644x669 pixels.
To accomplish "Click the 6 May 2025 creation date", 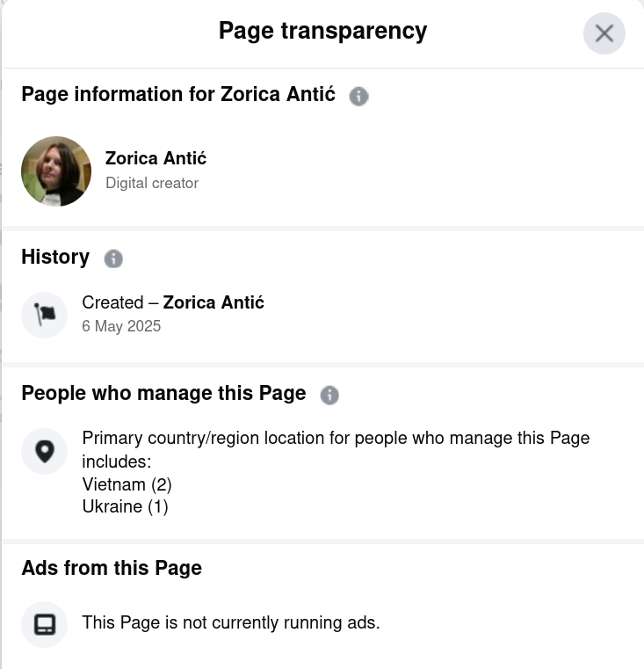I will click(x=121, y=326).
